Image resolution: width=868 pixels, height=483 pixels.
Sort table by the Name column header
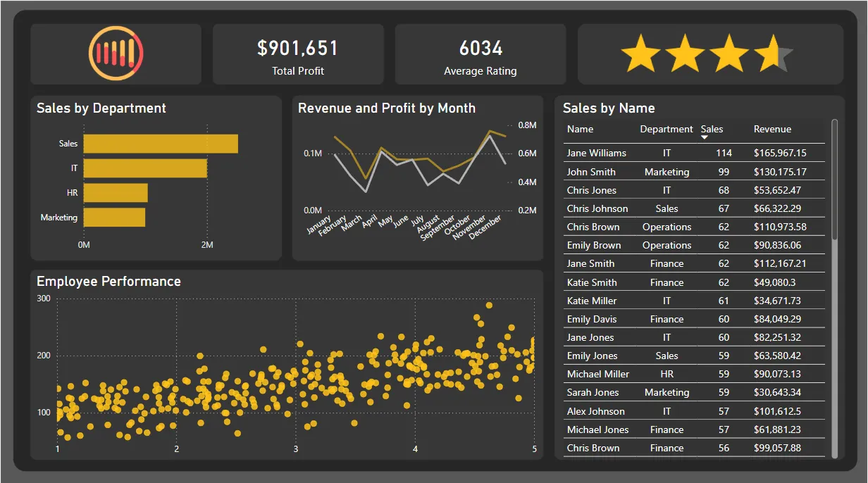tap(581, 129)
